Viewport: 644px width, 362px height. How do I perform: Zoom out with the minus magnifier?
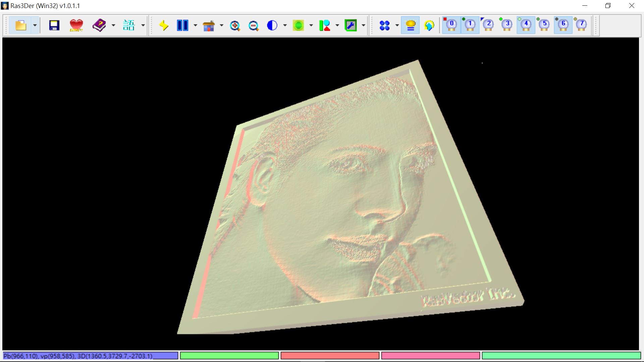[x=254, y=25]
